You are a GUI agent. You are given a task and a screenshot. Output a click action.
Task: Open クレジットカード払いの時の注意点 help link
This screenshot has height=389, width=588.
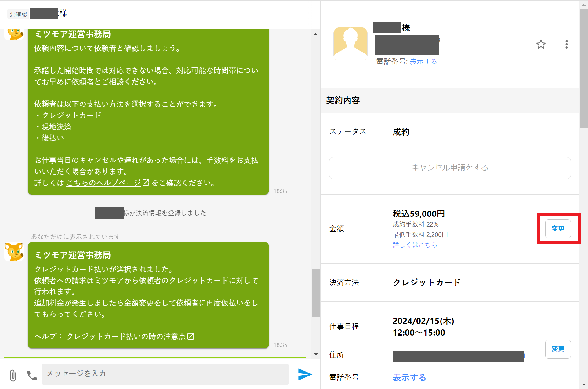coord(126,336)
